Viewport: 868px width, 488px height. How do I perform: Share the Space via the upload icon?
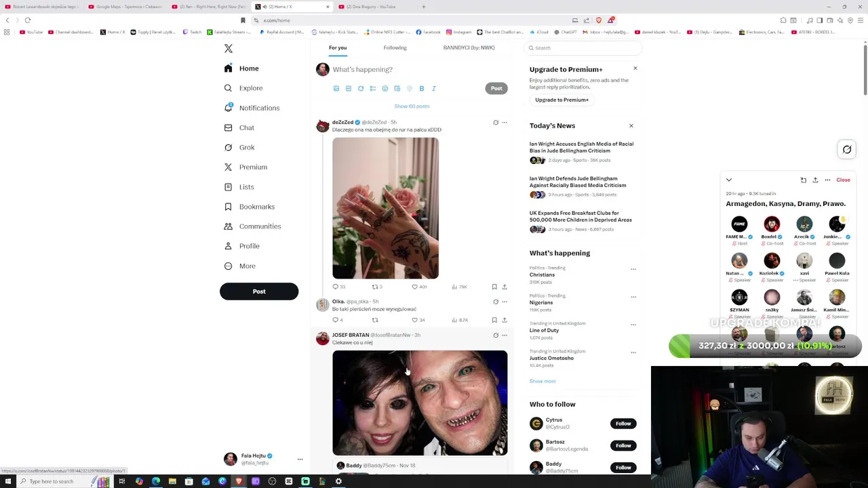(815, 180)
